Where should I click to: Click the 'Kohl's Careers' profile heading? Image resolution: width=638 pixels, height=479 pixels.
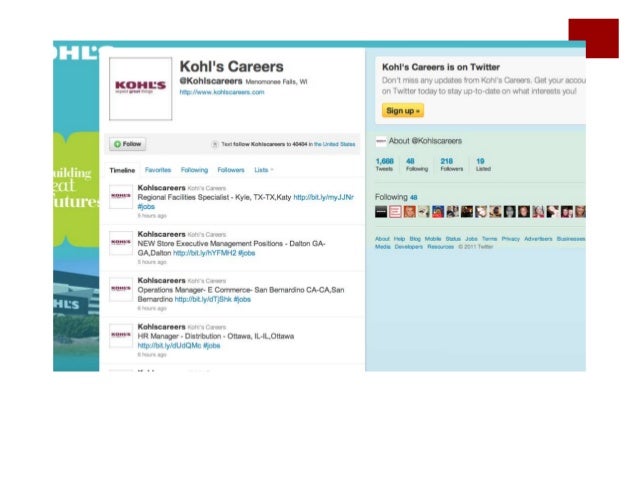(x=232, y=67)
